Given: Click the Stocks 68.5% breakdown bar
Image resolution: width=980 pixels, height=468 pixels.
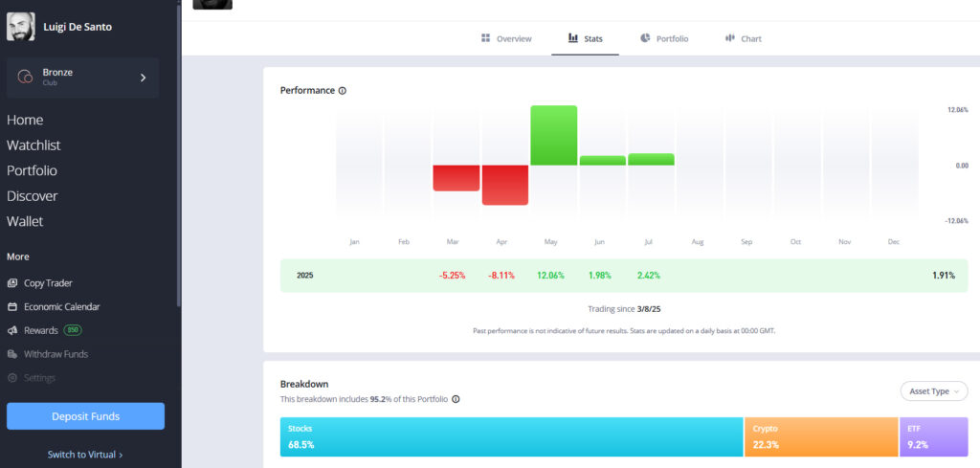Looking at the screenshot, I should (x=511, y=436).
